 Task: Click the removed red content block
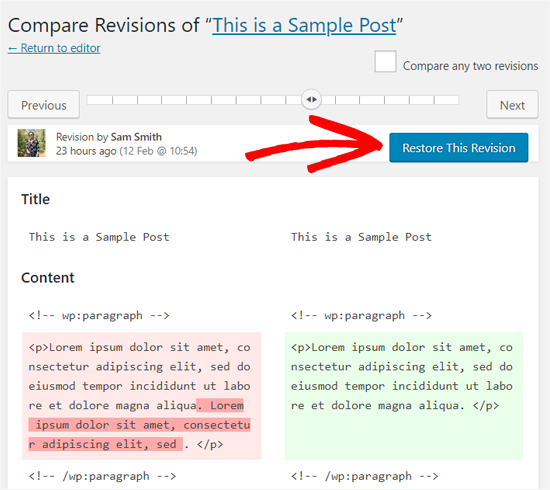(x=141, y=396)
